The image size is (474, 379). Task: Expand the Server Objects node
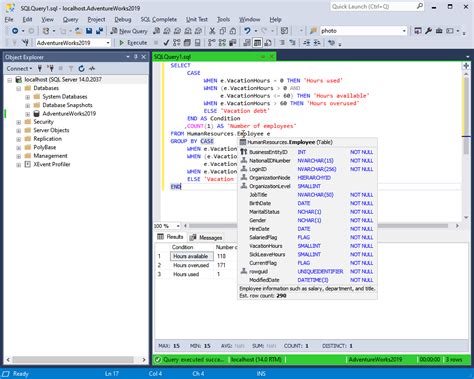(19, 131)
